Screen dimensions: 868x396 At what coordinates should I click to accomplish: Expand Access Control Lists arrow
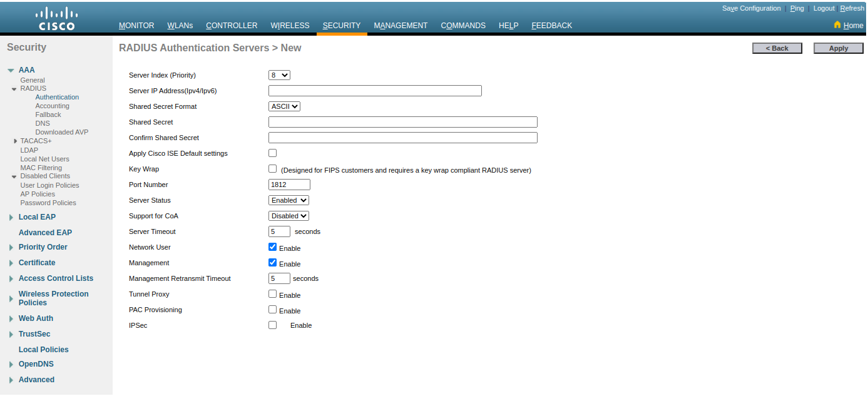coord(11,279)
